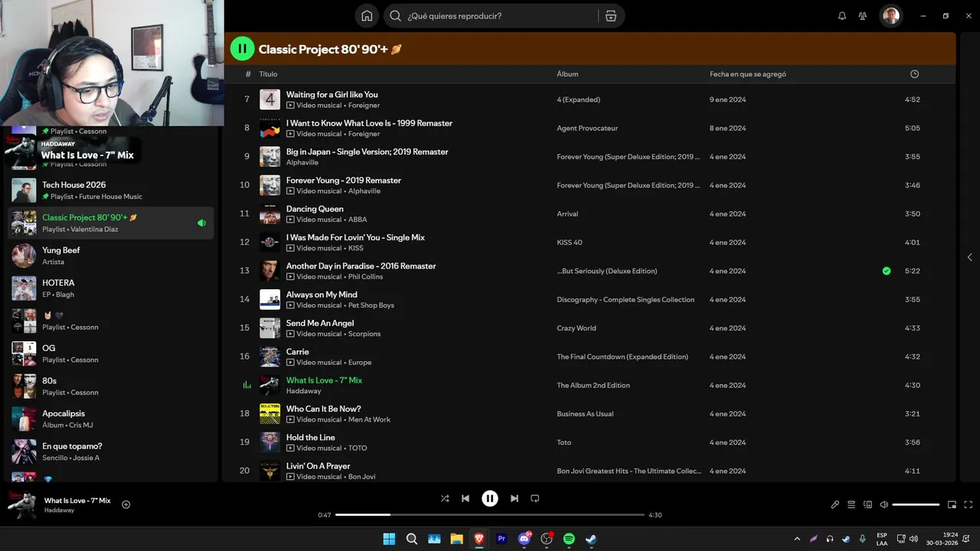Open the user profile avatar menu

pos(891,15)
